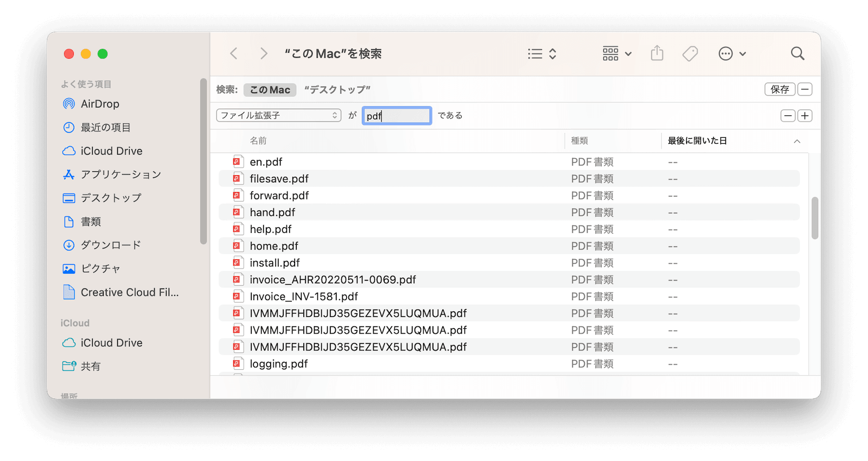Open iCloud Drive under よく使う項目
The height and width of the screenshot is (461, 868).
(111, 151)
